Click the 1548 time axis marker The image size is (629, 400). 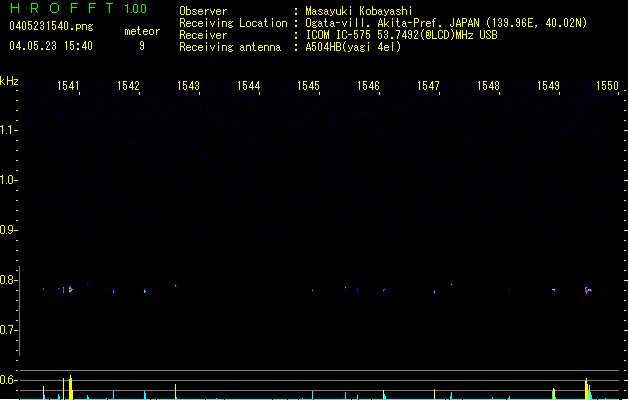point(488,86)
